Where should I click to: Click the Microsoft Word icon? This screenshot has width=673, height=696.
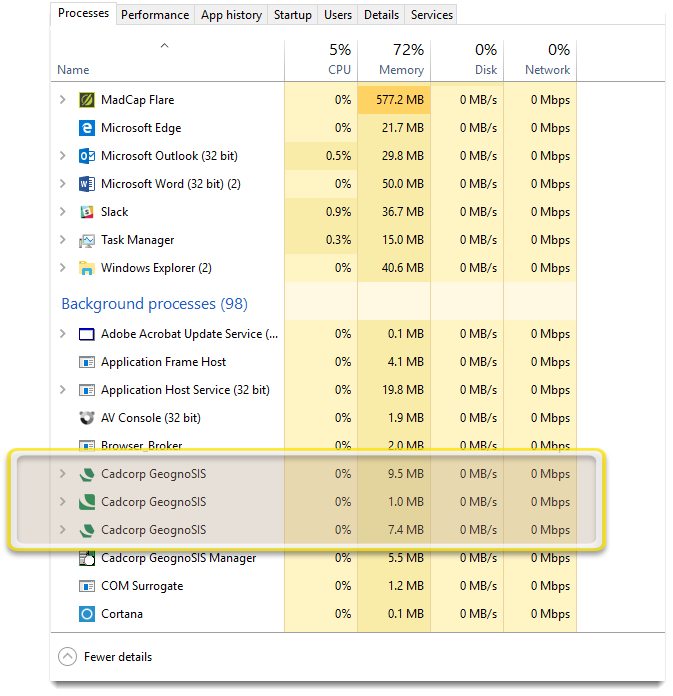coord(86,184)
